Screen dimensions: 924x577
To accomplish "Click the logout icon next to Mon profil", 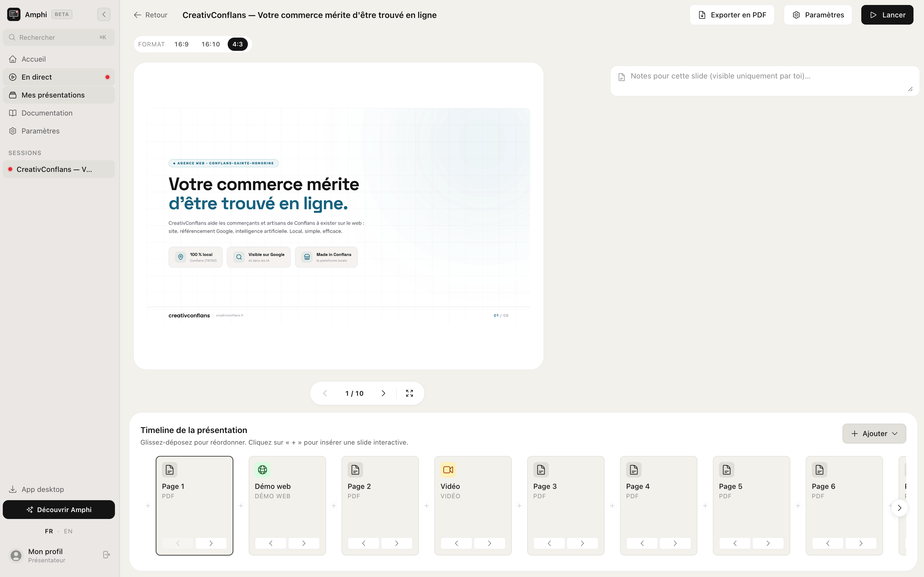I will (106, 555).
